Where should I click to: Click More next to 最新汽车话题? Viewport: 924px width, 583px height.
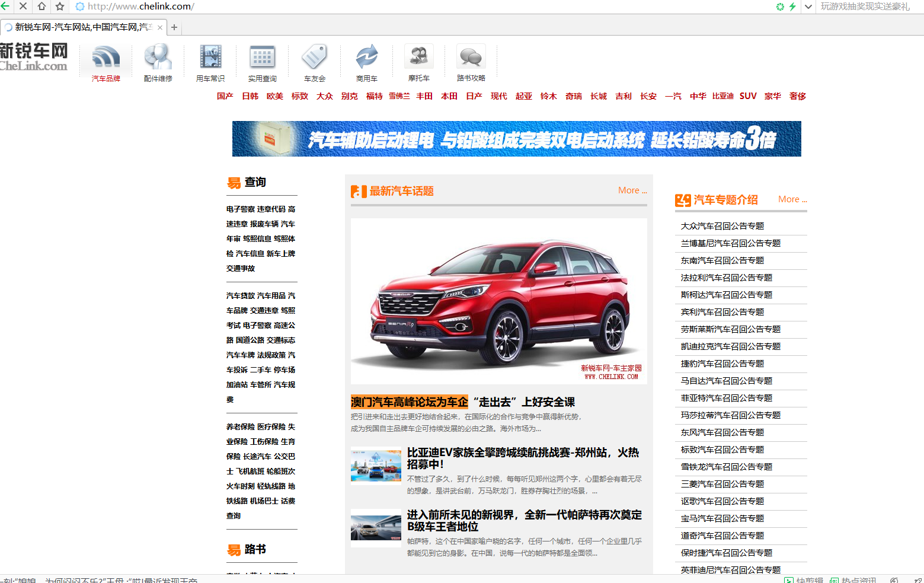point(632,190)
